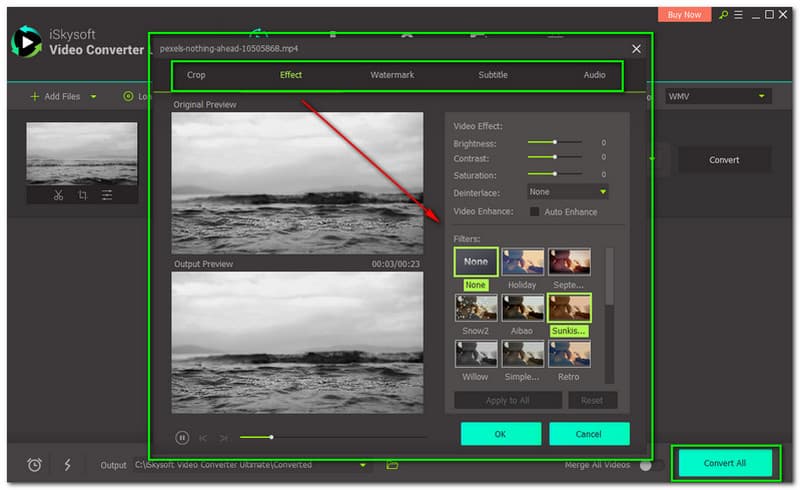
Task: Open the output folder icon
Action: pos(393,464)
